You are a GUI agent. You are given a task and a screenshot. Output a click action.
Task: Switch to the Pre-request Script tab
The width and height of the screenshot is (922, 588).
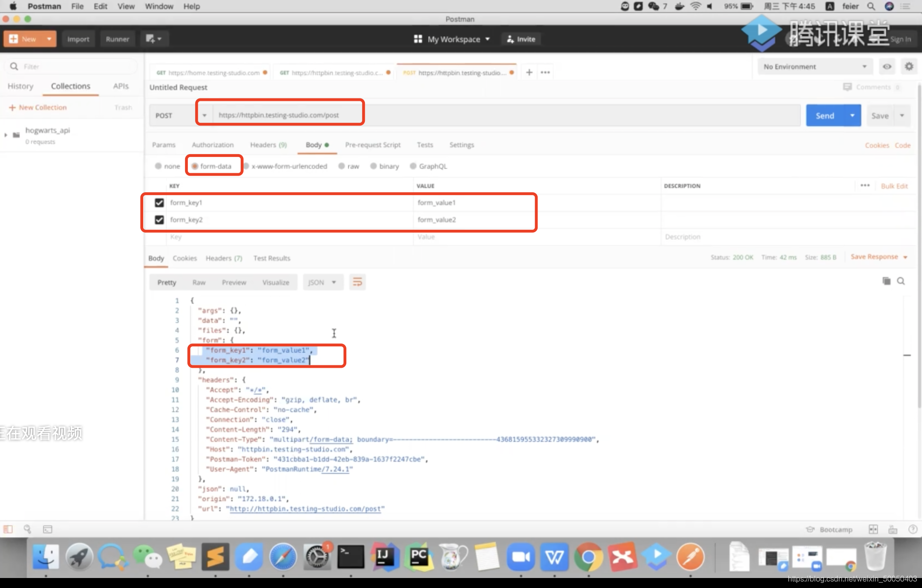click(373, 145)
